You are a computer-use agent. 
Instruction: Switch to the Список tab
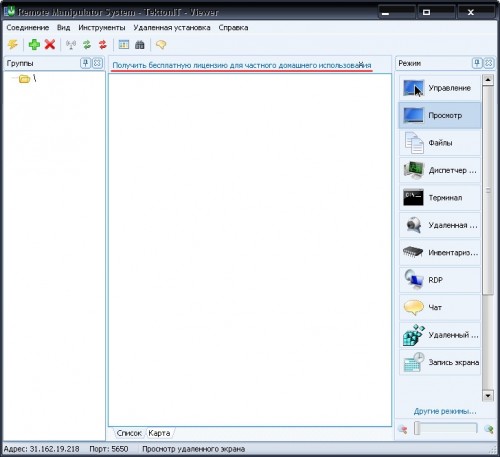(129, 433)
